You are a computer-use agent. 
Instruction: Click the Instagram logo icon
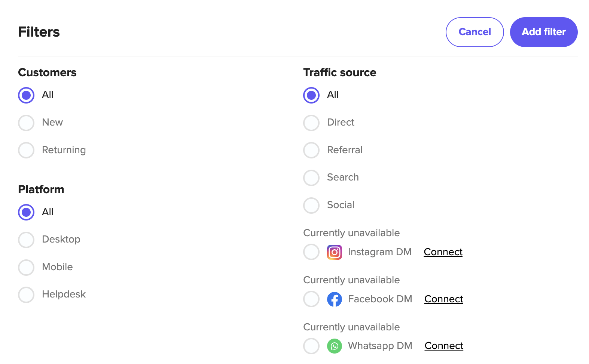(x=334, y=252)
